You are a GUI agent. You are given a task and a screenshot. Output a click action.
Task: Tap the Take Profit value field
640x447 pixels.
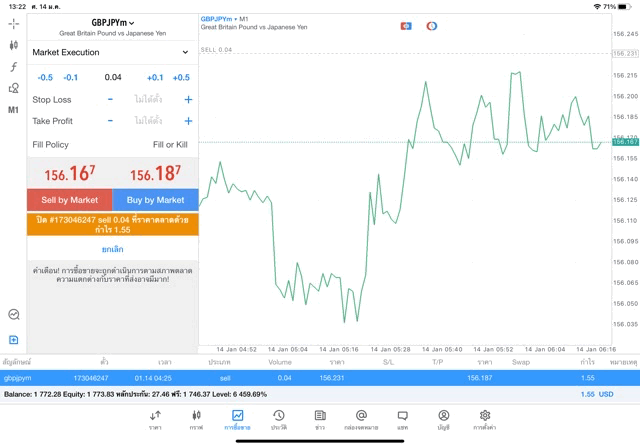click(148, 121)
